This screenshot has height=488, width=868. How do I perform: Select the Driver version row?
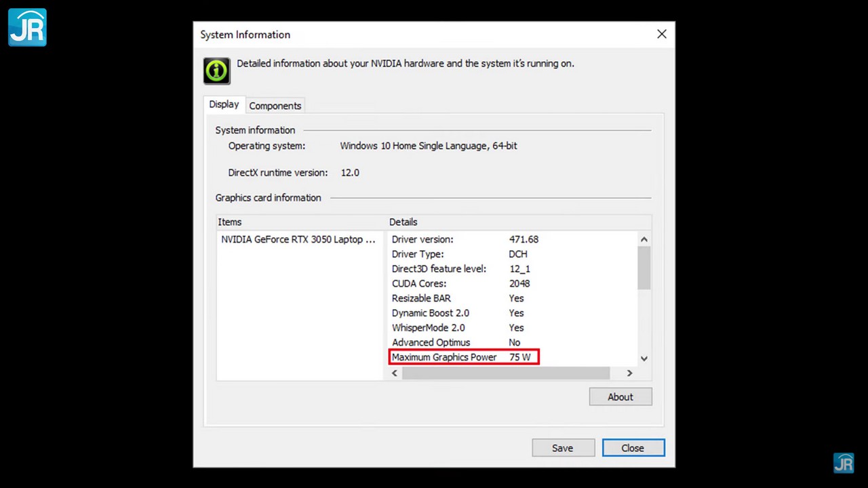[513, 239]
